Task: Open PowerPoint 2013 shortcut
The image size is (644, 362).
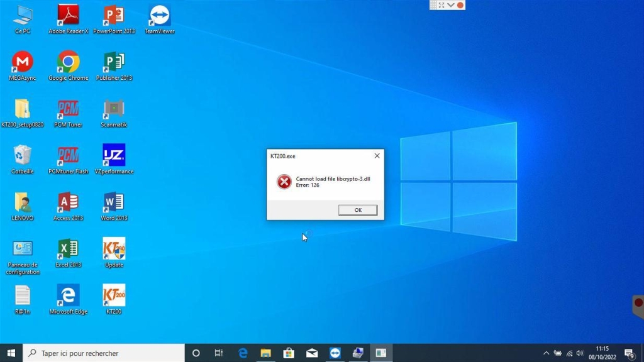Action: pos(114,19)
